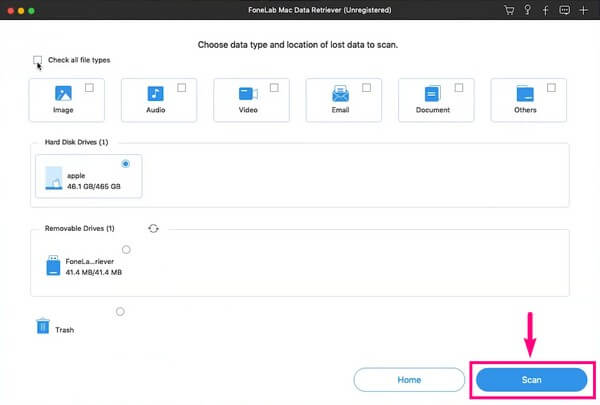This screenshot has width=600, height=405.
Task: Click the '46.1 GB/465 GB' capacity text
Action: 94,186
